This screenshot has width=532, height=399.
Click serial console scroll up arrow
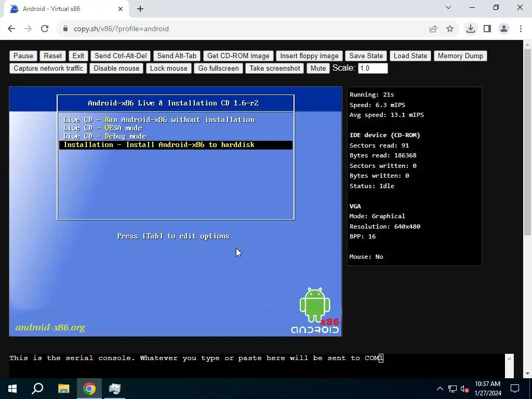509,358
